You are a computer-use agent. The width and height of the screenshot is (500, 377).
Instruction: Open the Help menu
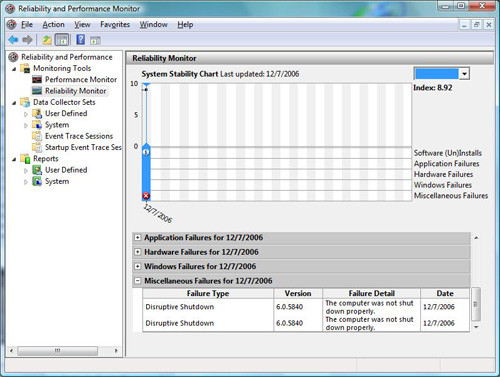tap(185, 24)
